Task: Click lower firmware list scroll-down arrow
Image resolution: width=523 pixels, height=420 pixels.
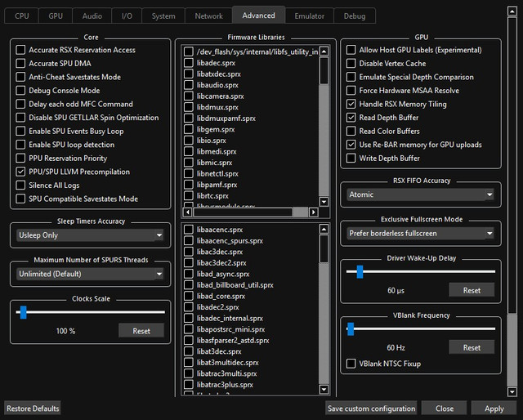Action: (x=324, y=389)
